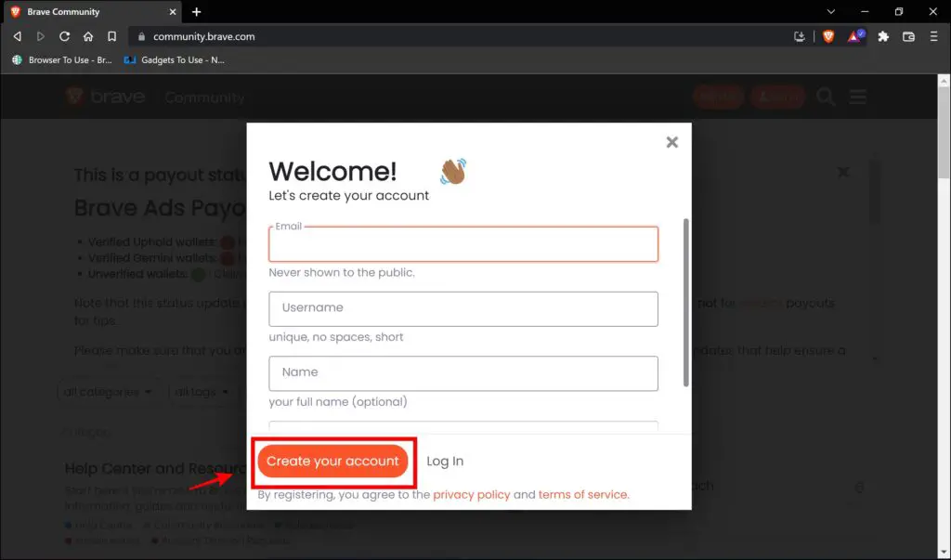The height and width of the screenshot is (560, 951).
Task: Click the Log In button in dialog
Action: (x=445, y=462)
